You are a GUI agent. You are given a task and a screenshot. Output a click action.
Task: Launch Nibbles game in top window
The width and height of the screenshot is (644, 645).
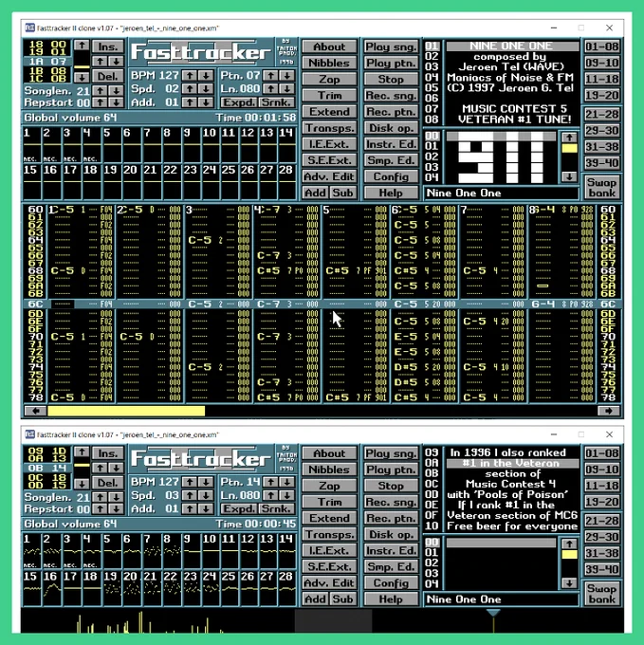(329, 63)
